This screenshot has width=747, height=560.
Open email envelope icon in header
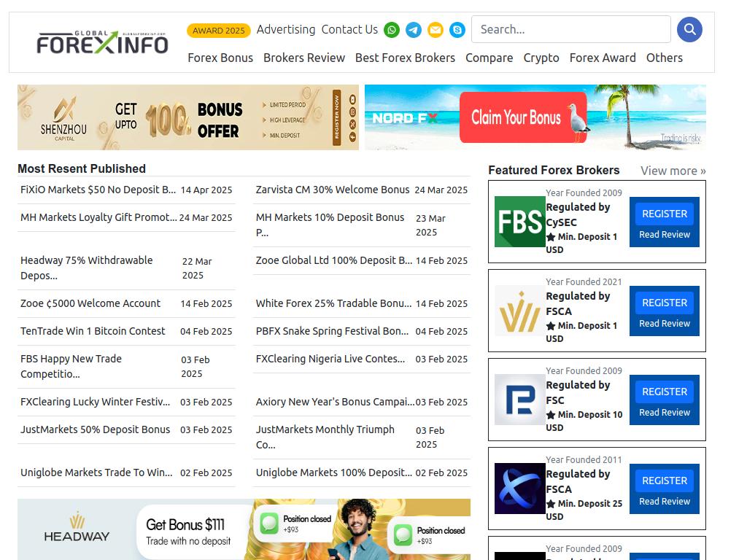pos(436,30)
